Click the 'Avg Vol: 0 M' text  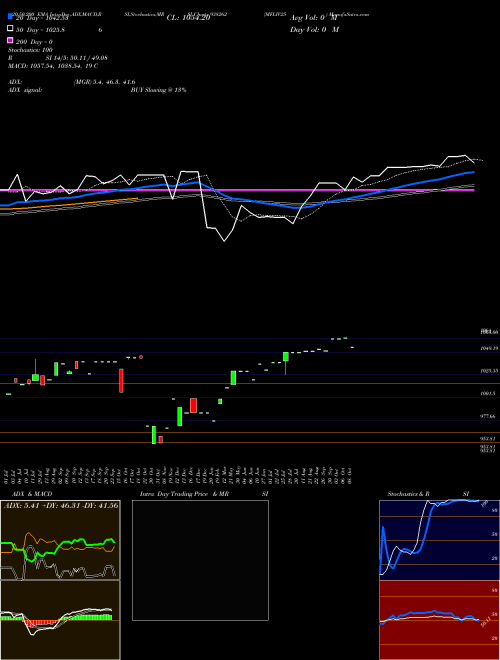tap(314, 18)
